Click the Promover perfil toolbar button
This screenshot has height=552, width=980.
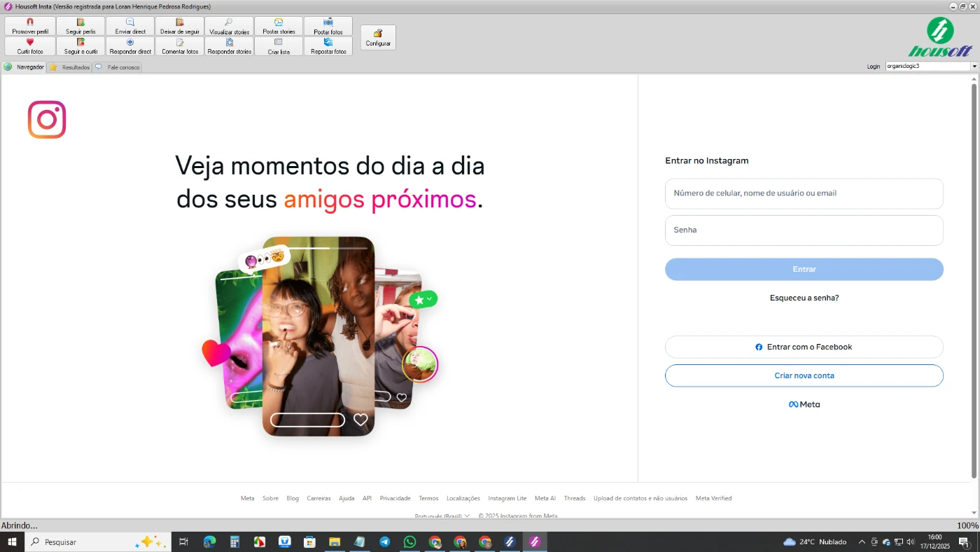[x=30, y=27]
